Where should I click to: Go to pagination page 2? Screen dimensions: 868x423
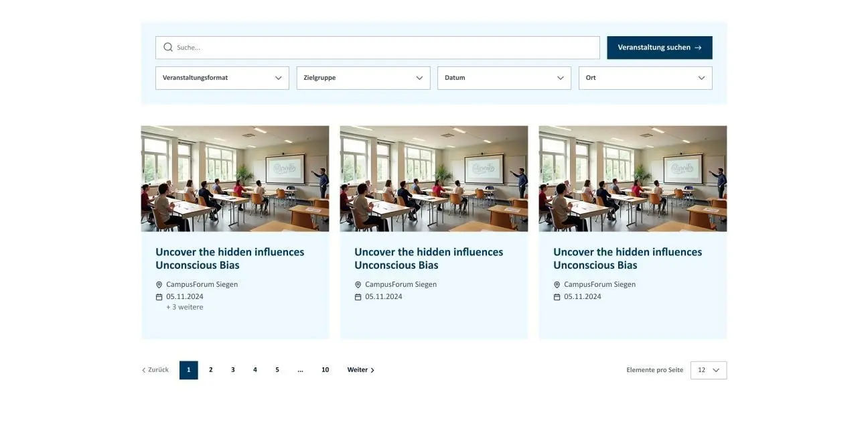[210, 370]
